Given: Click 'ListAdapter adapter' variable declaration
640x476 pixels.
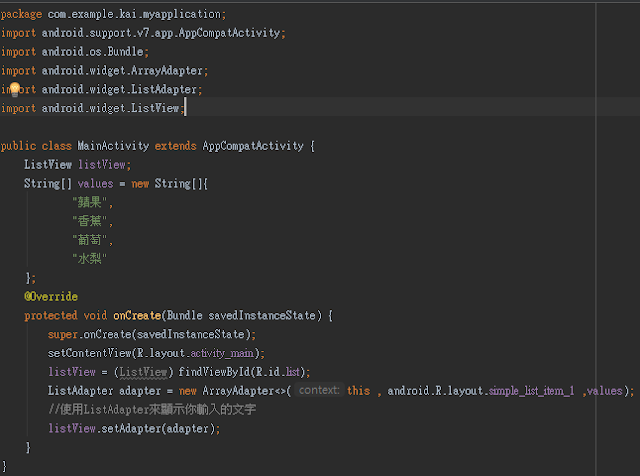Looking at the screenshot, I should 104,391.
